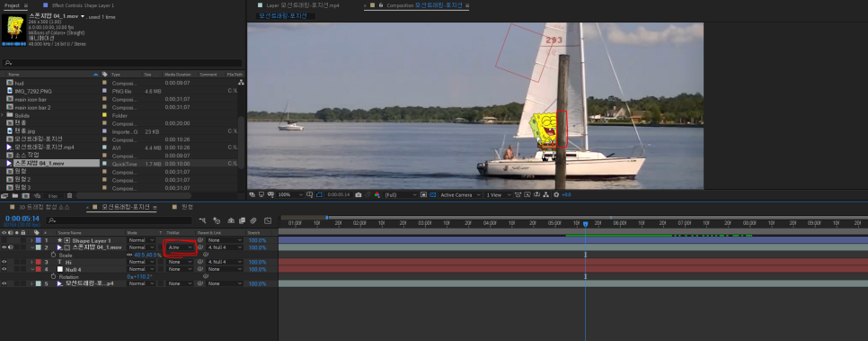Toggle Scale stopwatch on layer 2
The height and width of the screenshot is (341, 868).
(x=54, y=255)
